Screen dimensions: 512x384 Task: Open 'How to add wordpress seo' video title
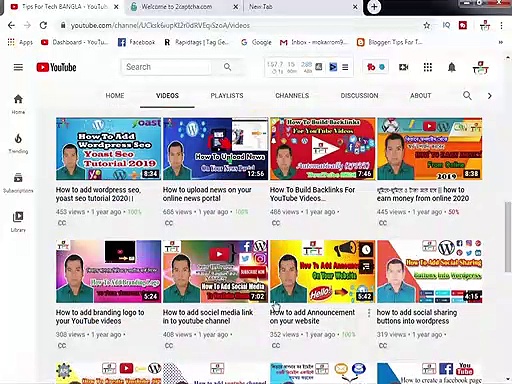click(x=98, y=194)
